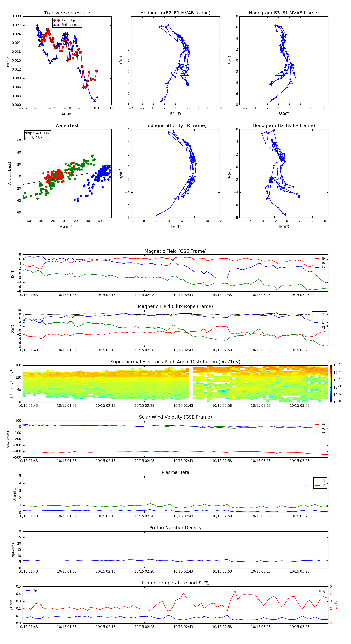Screen dimensions: 351x644
Task: Select the Te/Tp legend entry
Action: 318,591
